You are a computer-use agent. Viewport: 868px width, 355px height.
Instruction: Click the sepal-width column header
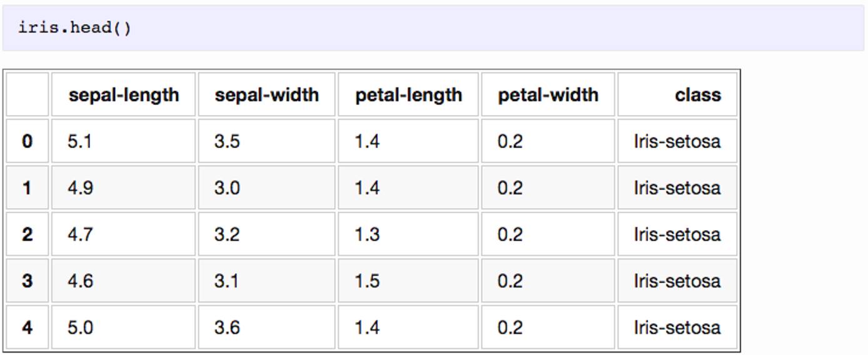(x=266, y=95)
